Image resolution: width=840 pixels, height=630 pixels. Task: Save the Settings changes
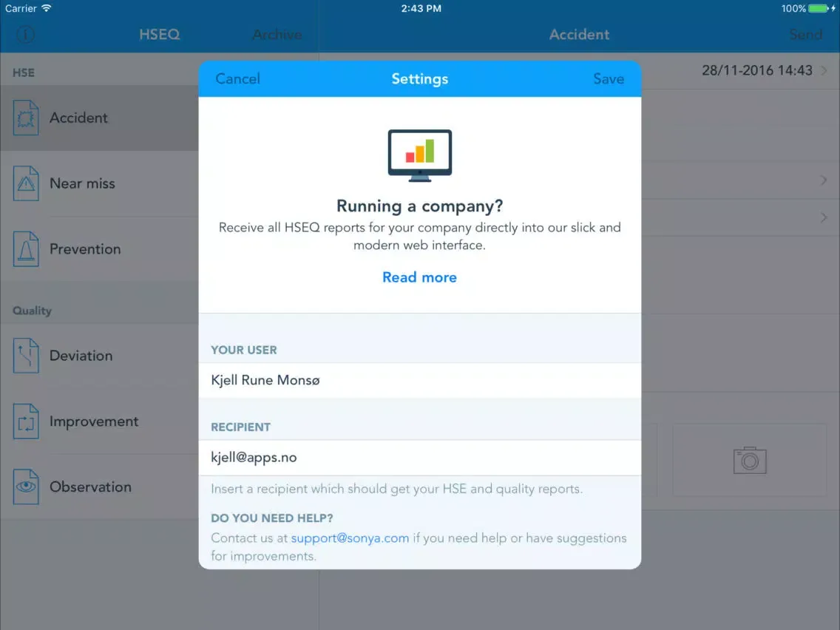click(x=608, y=79)
